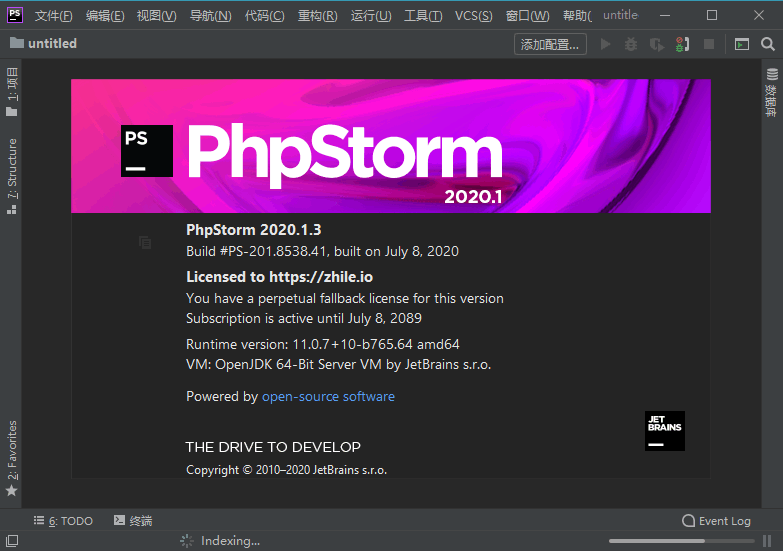
Task: Pause the indexing process
Action: coord(767,541)
